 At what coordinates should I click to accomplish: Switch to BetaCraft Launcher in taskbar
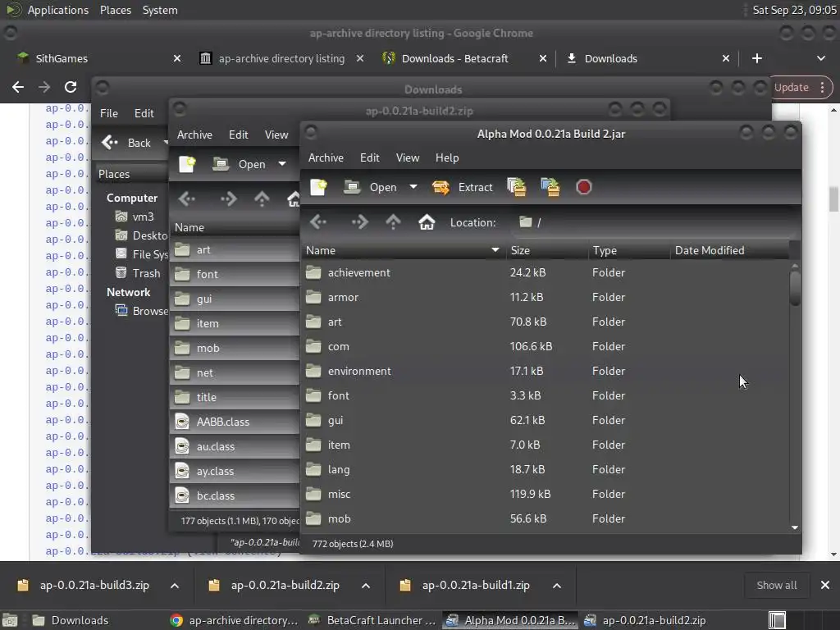click(373, 620)
